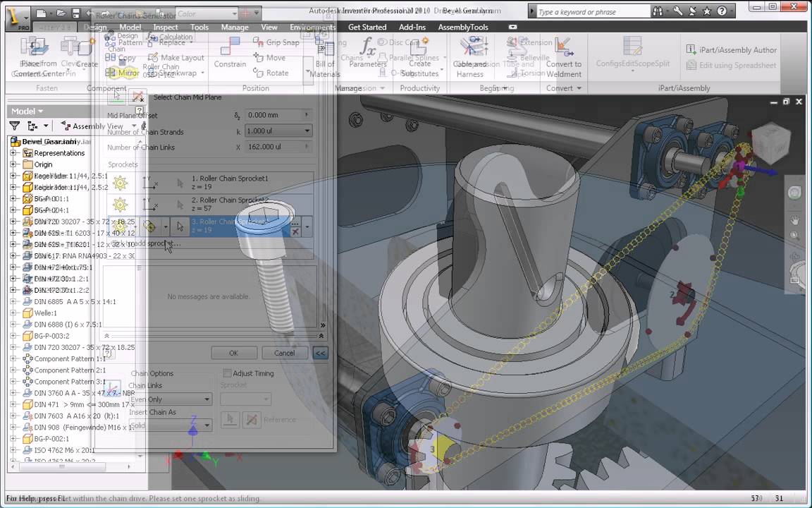
Task: Open the Inventor application menu button
Action: (17, 18)
